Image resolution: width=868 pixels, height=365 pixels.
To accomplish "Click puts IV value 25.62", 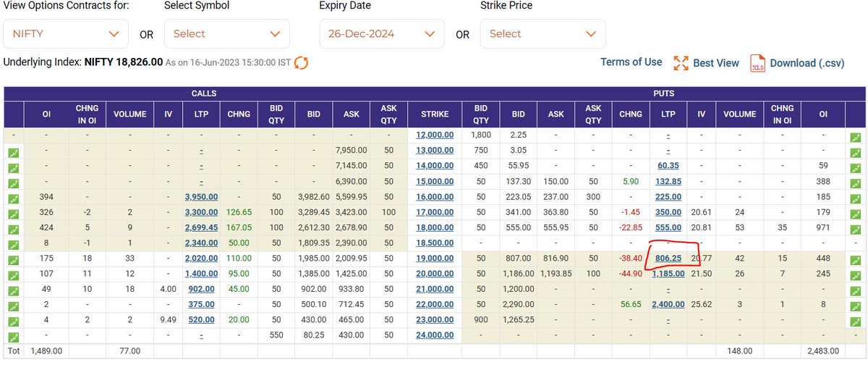I will pos(701,306).
